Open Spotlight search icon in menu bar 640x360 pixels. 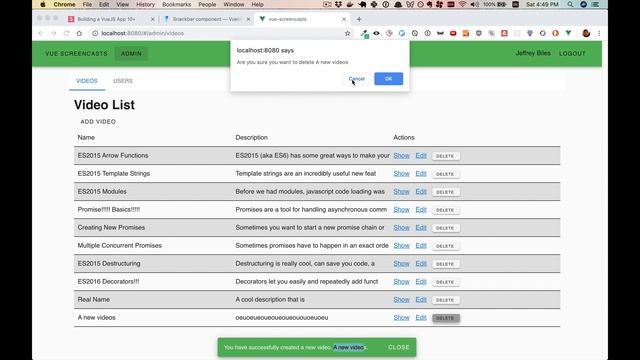[570, 4]
